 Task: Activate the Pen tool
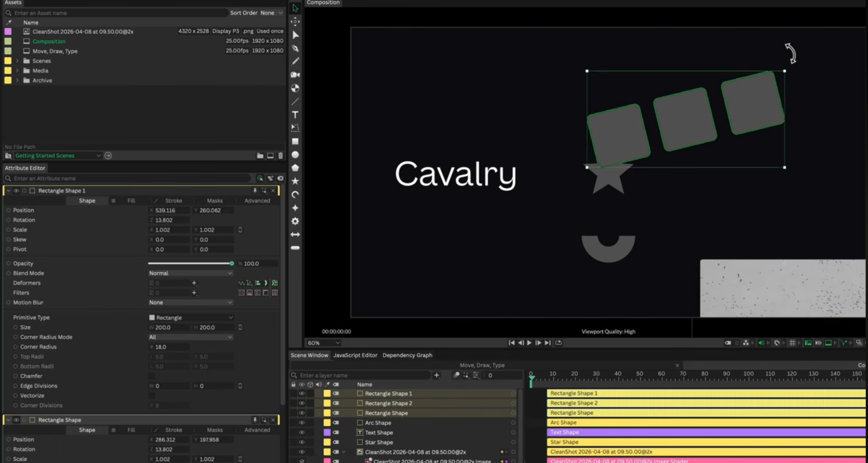pos(295,48)
